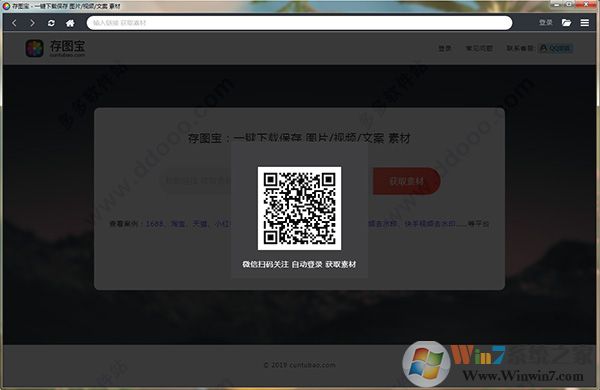Go forward with the right arrow icon

point(33,23)
